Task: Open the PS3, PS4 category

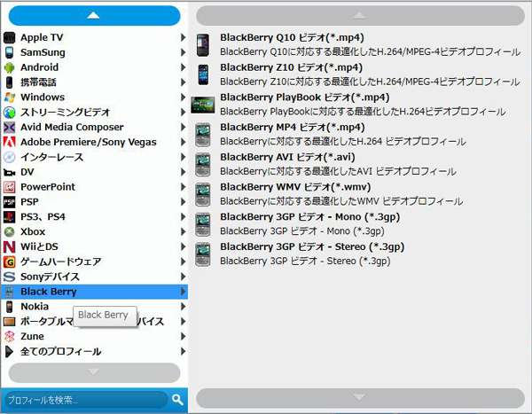Action: click(43, 217)
